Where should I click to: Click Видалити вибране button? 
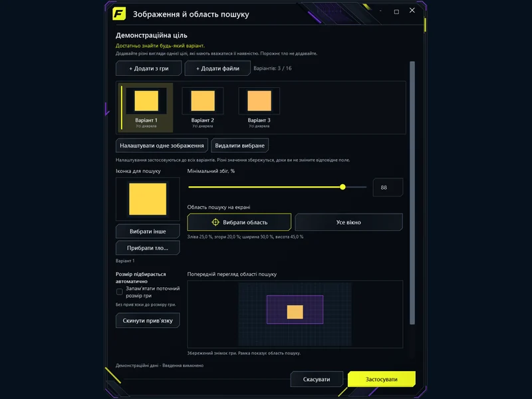pos(239,146)
